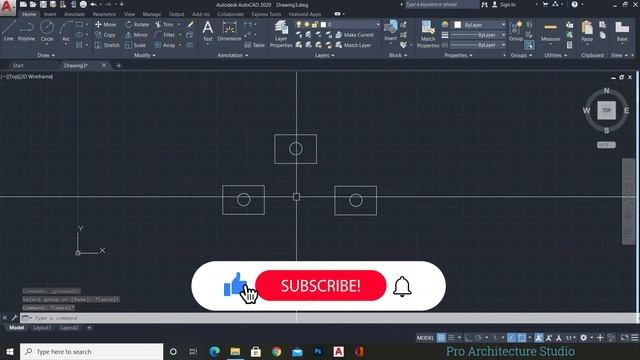Screen dimensions: 640x360
Task: Click the Trim tool
Action: (x=164, y=24)
